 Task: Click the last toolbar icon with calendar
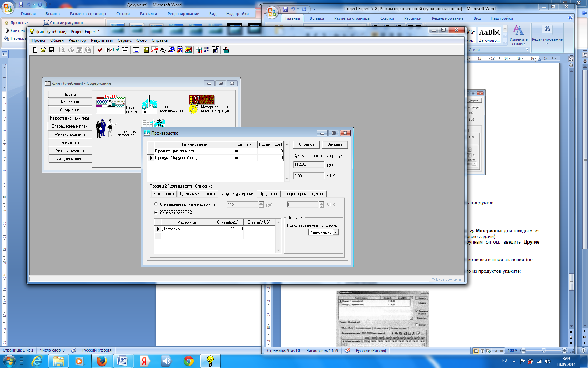226,50
